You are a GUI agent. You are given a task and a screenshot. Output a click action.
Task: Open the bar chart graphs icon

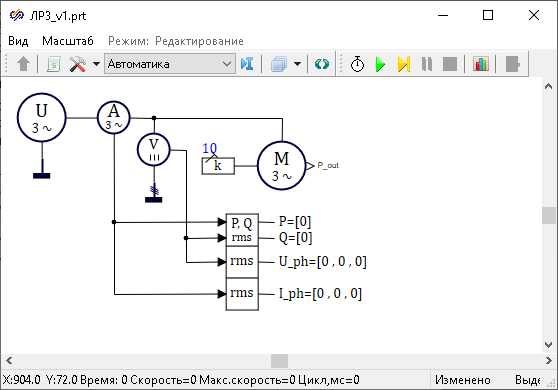480,64
